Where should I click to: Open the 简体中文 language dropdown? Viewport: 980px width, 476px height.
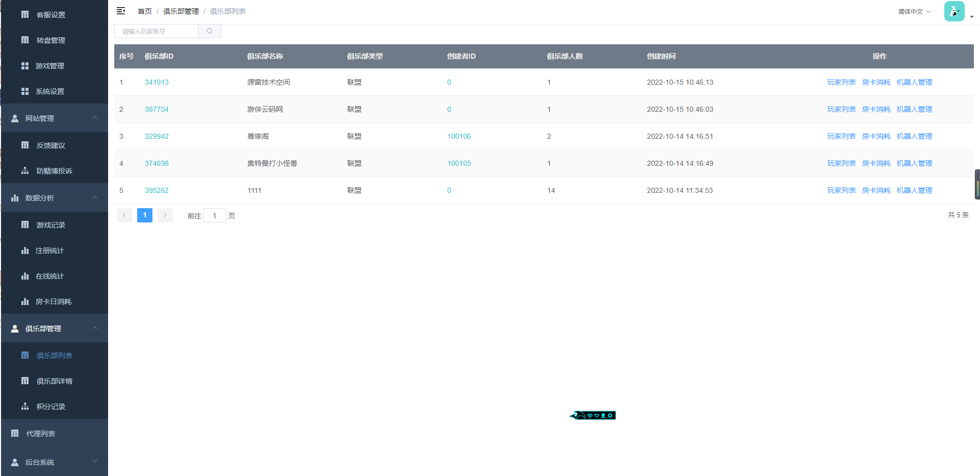914,11
